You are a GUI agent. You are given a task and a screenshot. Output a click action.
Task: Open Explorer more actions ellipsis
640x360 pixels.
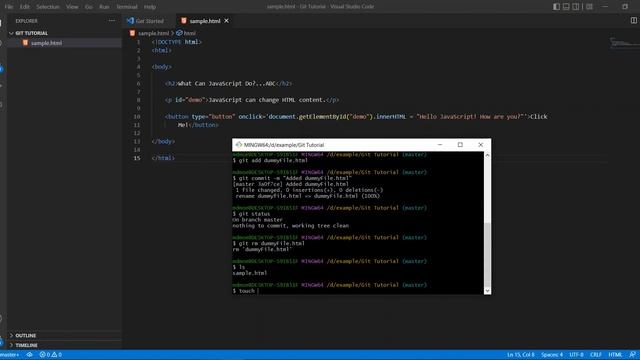point(112,20)
